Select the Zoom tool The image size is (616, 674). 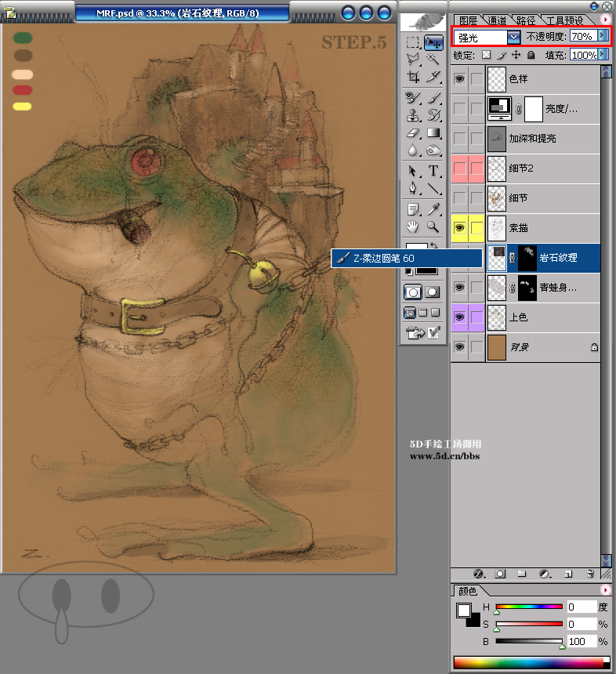[x=433, y=226]
